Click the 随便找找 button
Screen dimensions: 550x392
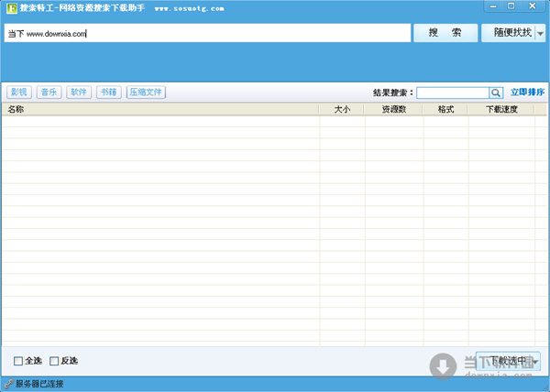(x=507, y=33)
